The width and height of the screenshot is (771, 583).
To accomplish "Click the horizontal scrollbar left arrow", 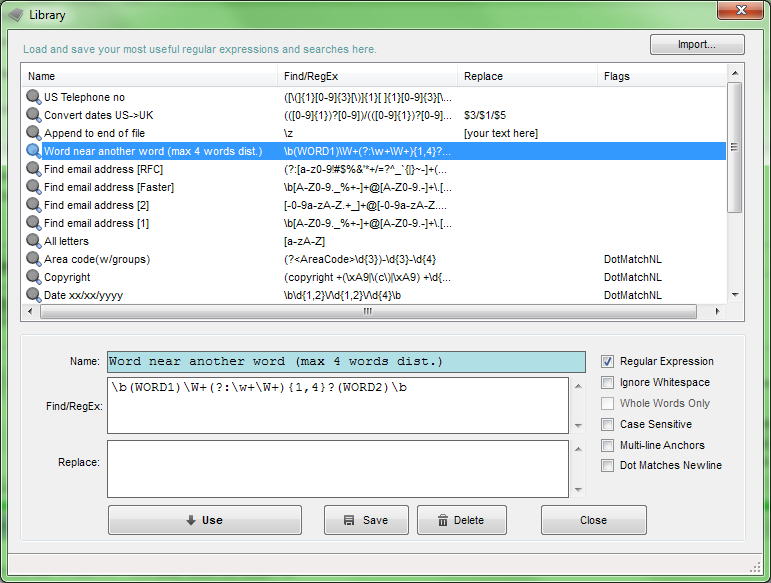I will (30, 311).
